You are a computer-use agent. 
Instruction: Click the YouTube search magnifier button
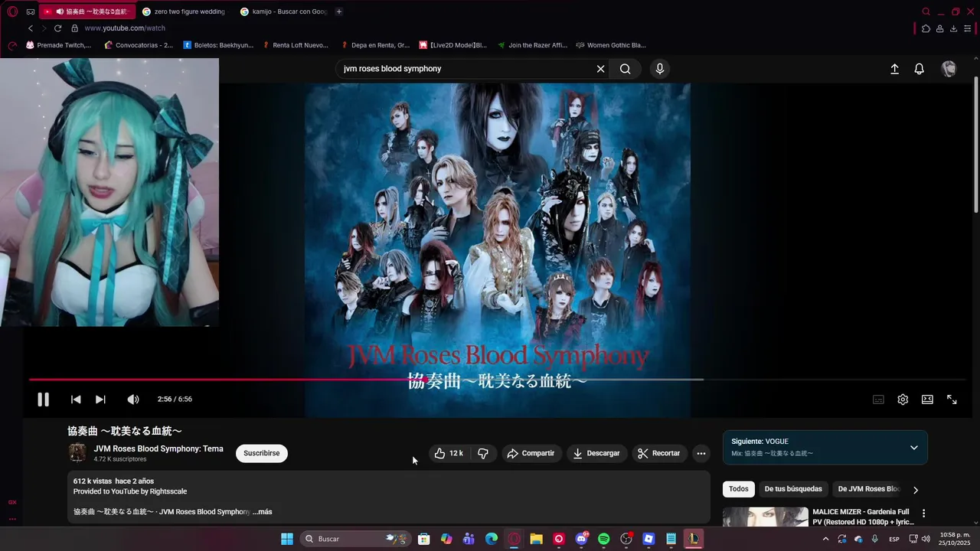[626, 69]
